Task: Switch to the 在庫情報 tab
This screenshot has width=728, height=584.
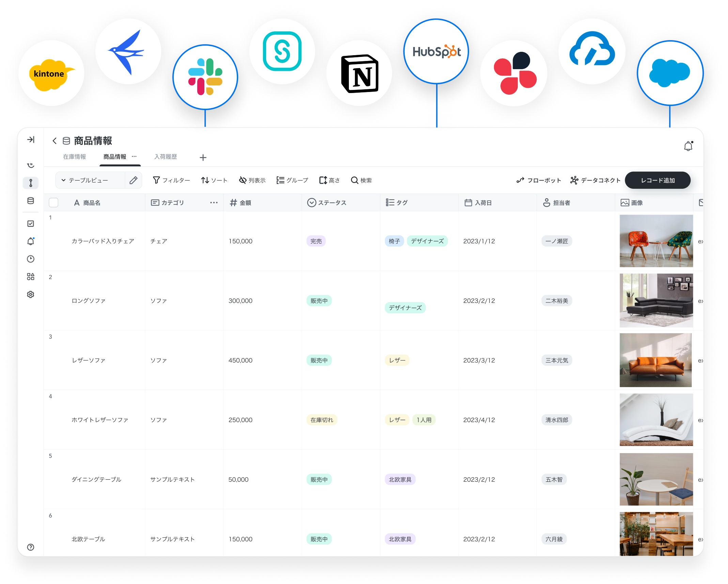Action: point(74,157)
